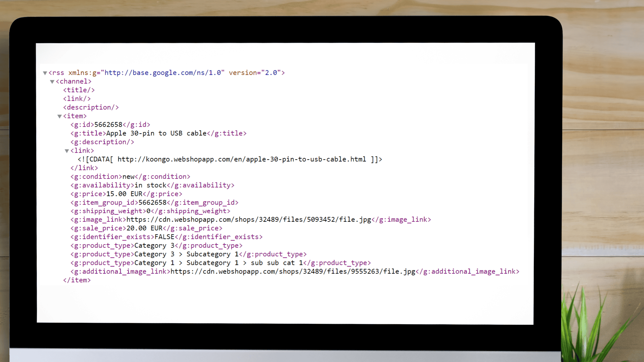Viewport: 644px width, 362px height.
Task: Click the closing g:additional_image_link tag
Action: 467,271
